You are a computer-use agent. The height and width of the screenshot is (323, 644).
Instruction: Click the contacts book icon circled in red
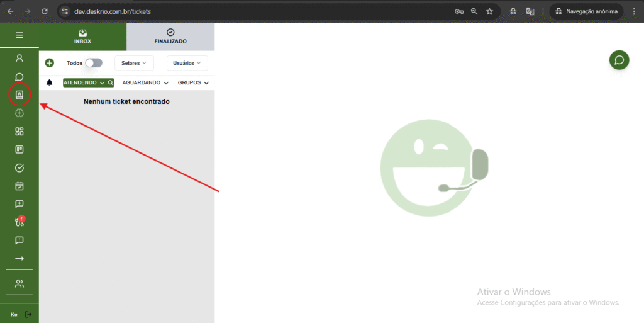[x=19, y=94]
